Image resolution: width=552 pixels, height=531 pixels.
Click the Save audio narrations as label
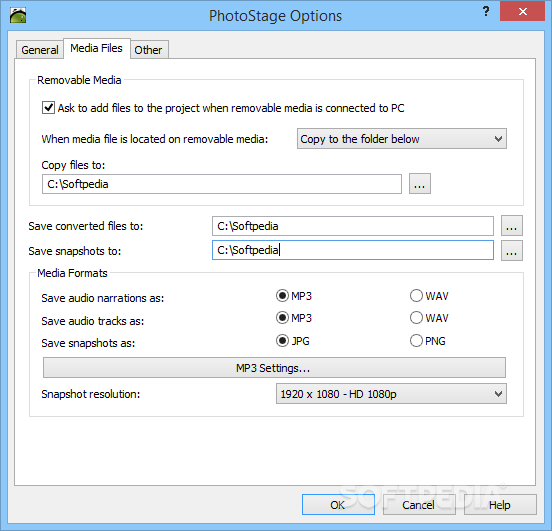pos(102,298)
